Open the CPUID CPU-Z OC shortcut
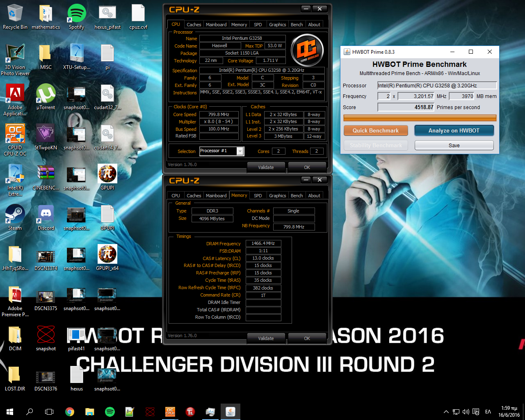Screen dimensions: 525x420 [15, 140]
